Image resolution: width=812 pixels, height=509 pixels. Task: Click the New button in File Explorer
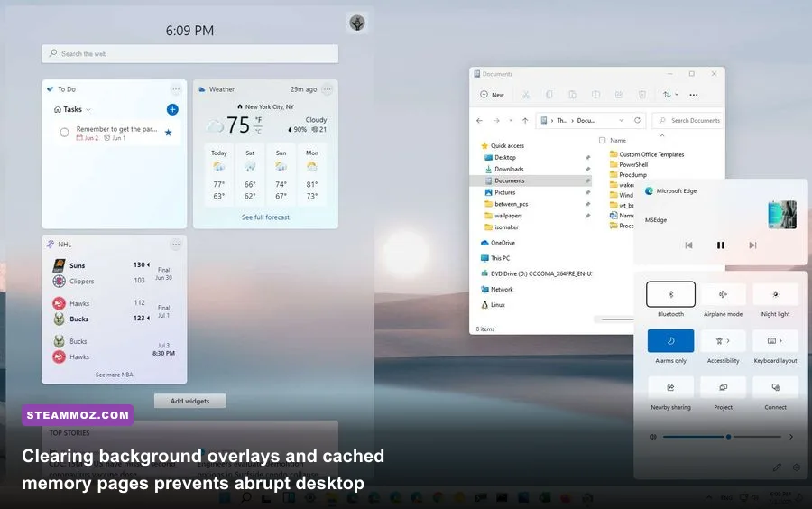(x=492, y=94)
